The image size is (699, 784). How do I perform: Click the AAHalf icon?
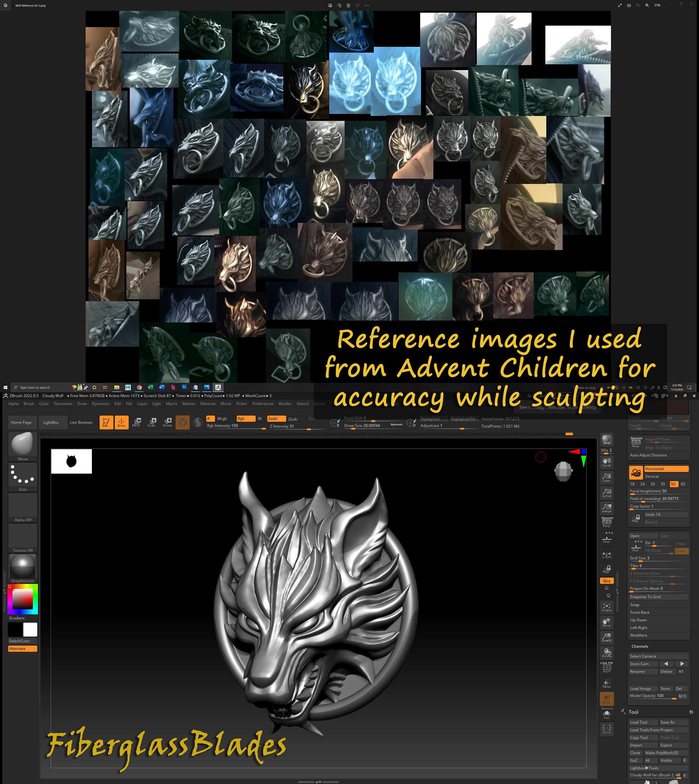pos(607,508)
